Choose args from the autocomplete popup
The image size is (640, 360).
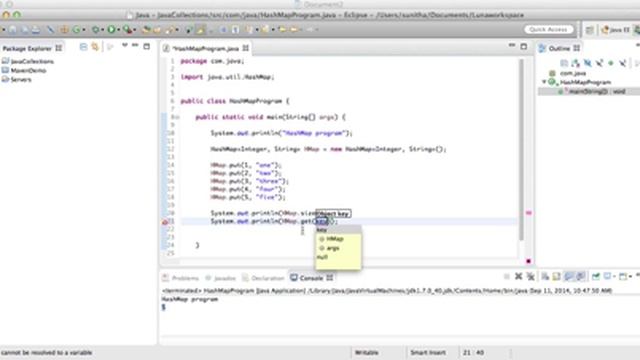point(338,248)
